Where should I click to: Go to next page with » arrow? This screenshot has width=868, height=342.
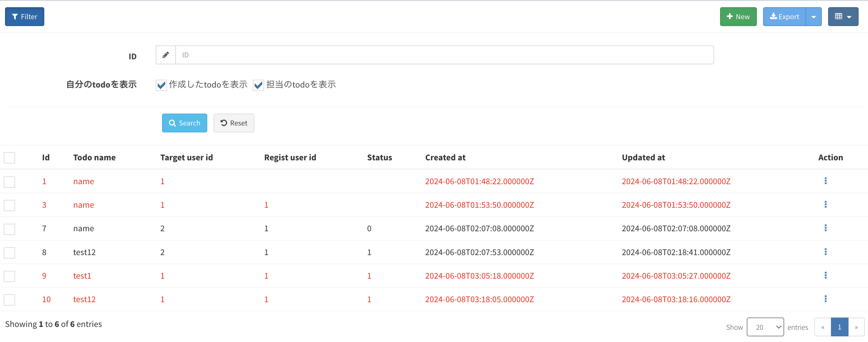pos(856,327)
